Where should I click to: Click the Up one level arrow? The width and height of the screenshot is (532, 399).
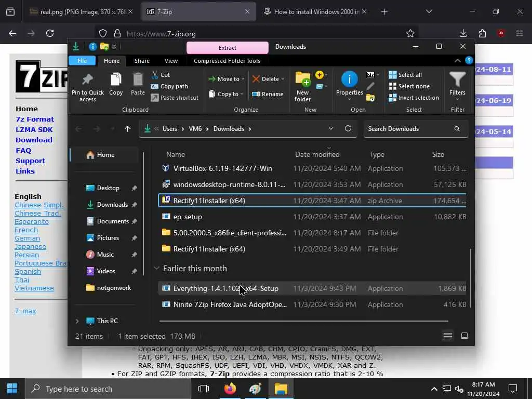tap(128, 129)
